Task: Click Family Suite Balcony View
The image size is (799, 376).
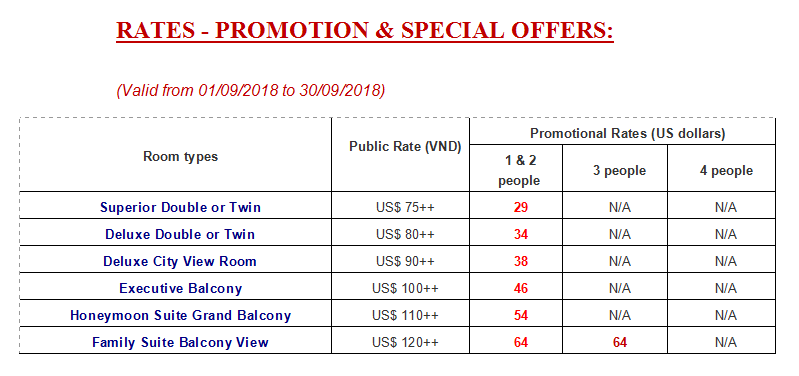Action: click(x=180, y=342)
